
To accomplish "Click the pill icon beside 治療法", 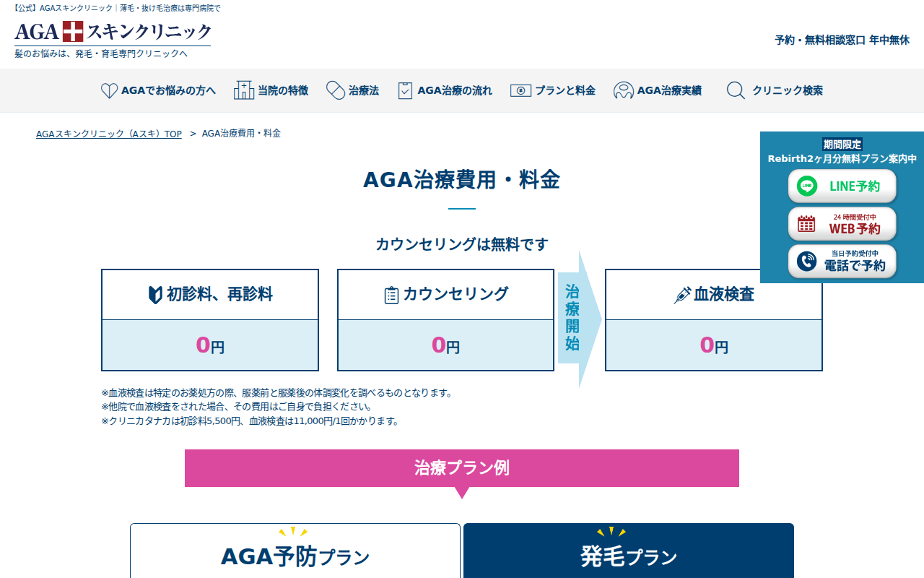I will point(336,90).
